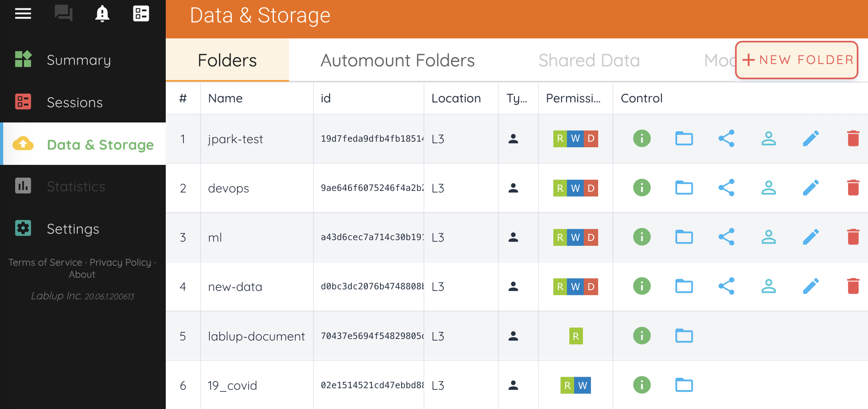This screenshot has height=409, width=868.
Task: Click the Name column header
Action: 225,98
